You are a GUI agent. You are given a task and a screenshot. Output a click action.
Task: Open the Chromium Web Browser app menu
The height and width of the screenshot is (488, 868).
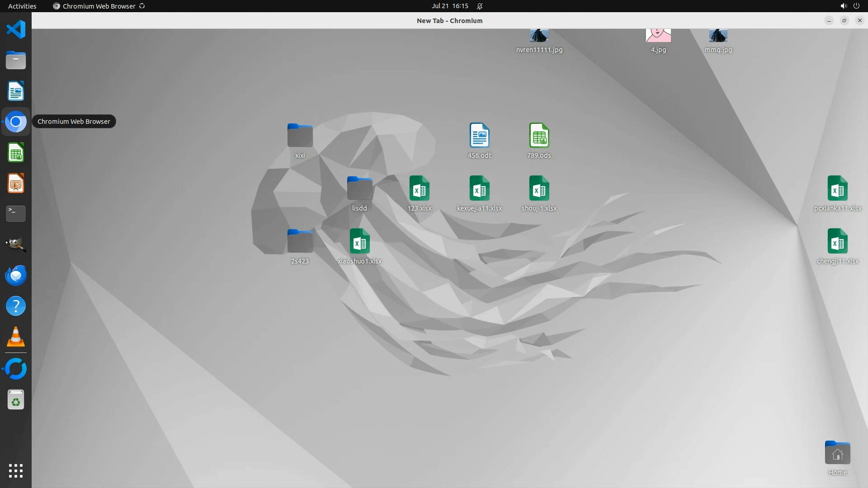(x=99, y=6)
